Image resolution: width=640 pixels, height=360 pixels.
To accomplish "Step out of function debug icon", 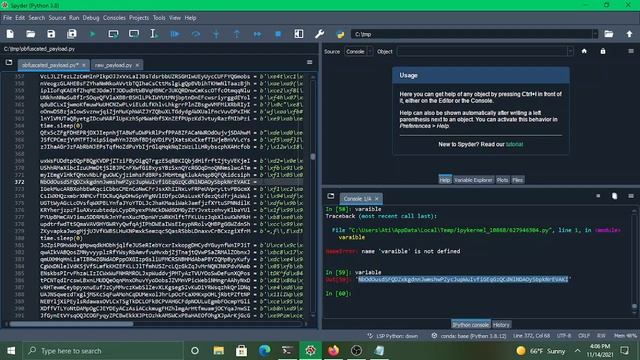I will tap(237, 34).
